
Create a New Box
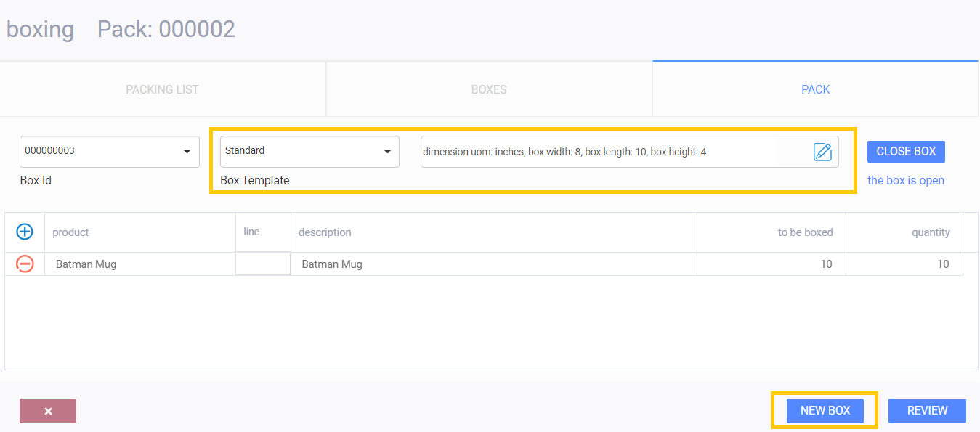click(x=825, y=410)
